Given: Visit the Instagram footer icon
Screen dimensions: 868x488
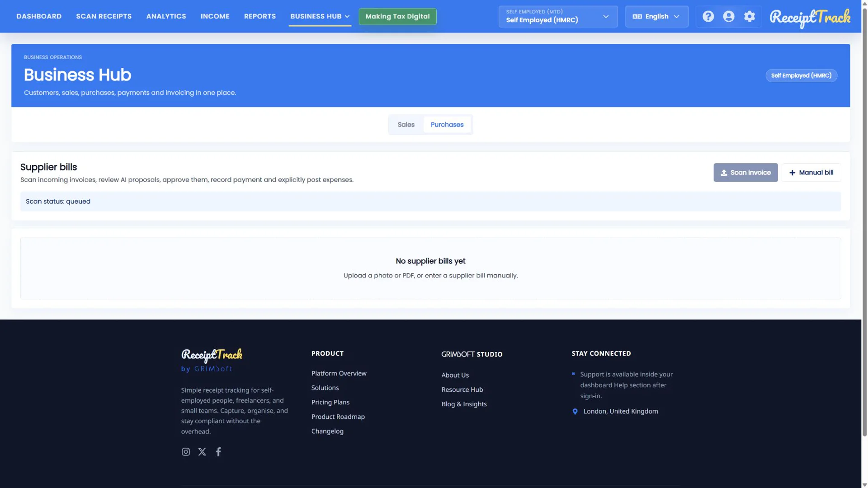Looking at the screenshot, I should (x=186, y=452).
